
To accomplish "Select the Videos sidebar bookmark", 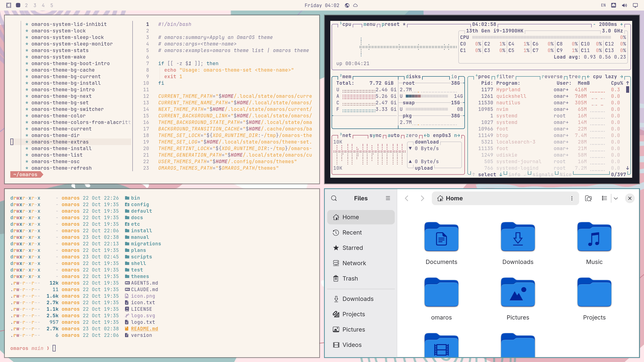I will (361, 345).
